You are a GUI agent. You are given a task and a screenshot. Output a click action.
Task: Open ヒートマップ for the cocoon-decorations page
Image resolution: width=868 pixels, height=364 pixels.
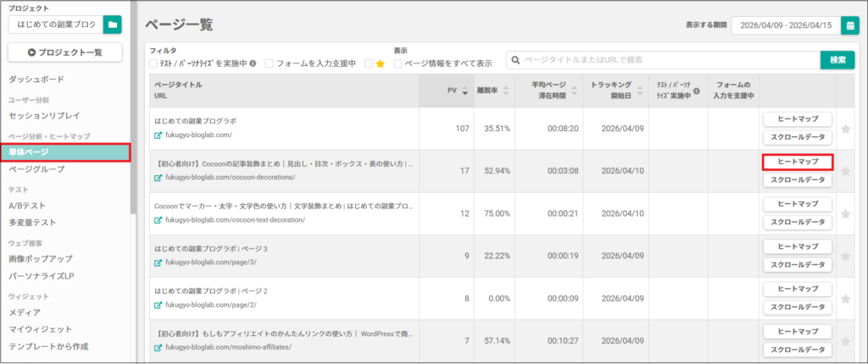tap(797, 161)
